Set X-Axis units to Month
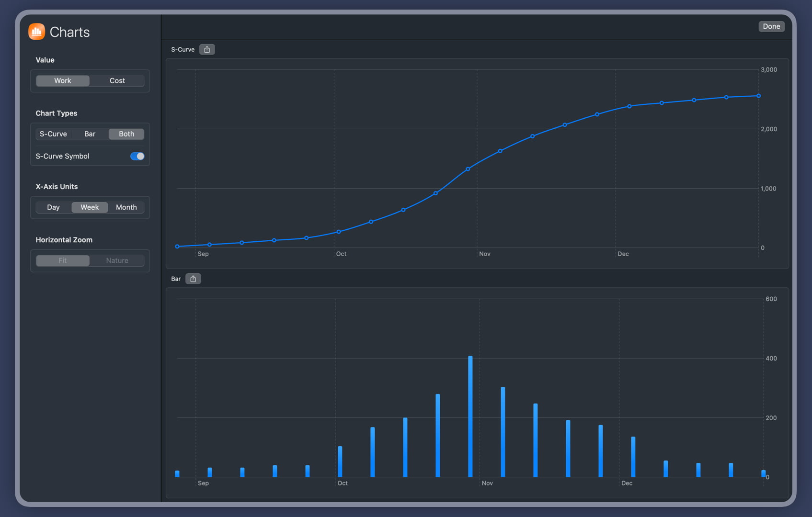Image resolution: width=812 pixels, height=517 pixels. tap(126, 207)
